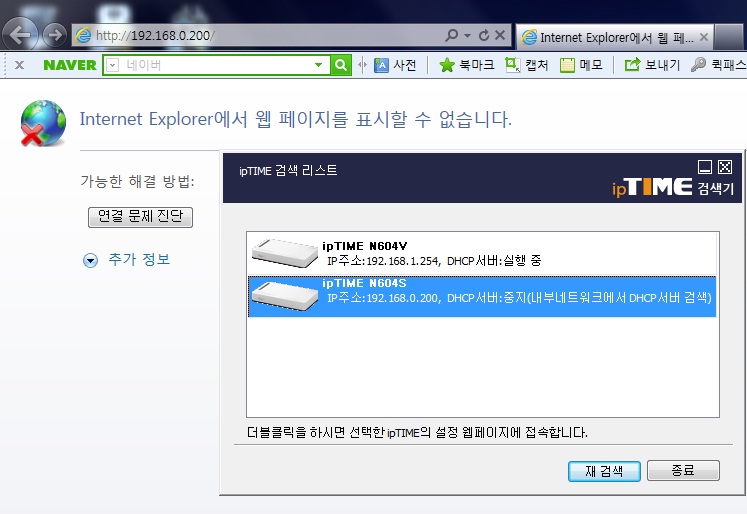
Task: Expand the 추가 정보 arrow icon
Action: pyautogui.click(x=90, y=260)
